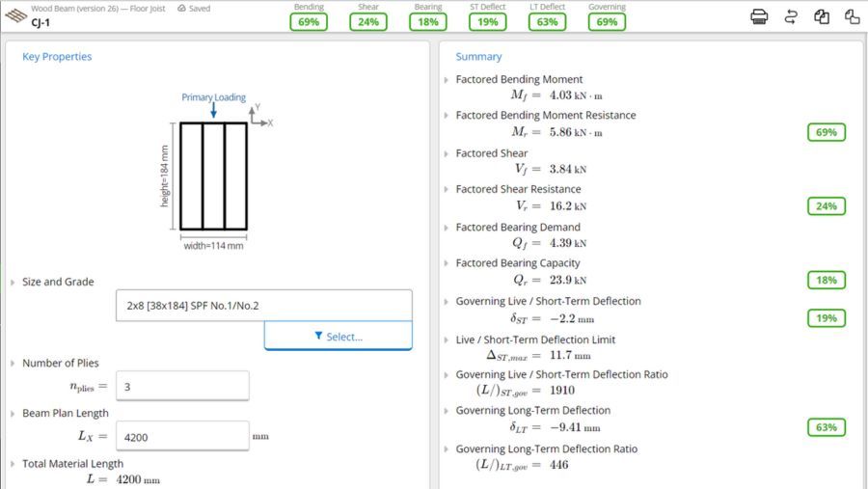Click the cloud Saved status icon

tap(181, 9)
